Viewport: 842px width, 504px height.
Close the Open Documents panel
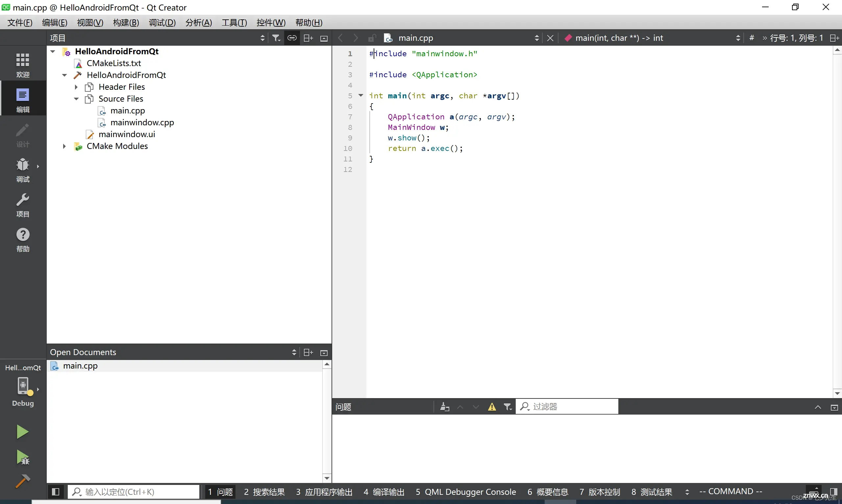click(x=324, y=353)
